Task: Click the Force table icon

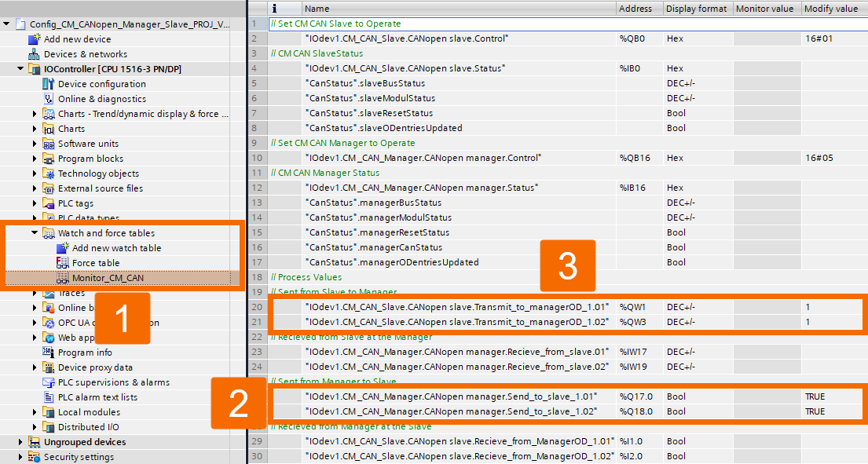Action: pos(63,263)
